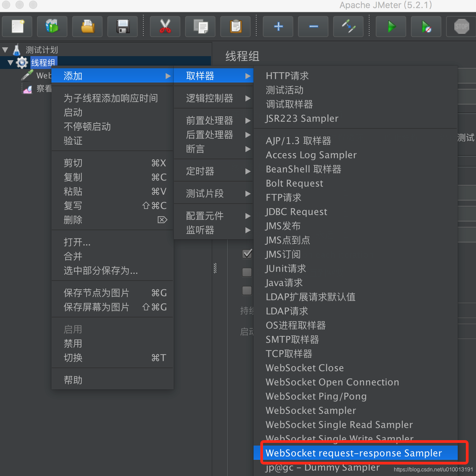
Task: Open 帮助 from context menu
Action: [113, 380]
